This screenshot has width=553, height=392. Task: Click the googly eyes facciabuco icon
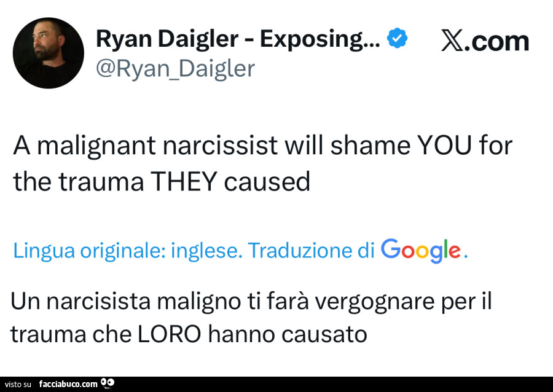point(107,383)
